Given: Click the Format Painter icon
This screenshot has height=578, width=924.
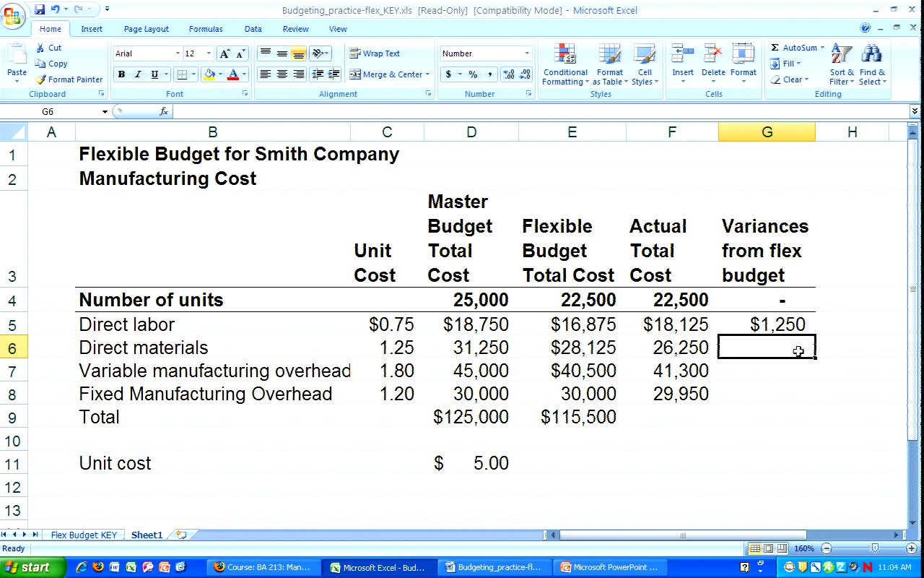Looking at the screenshot, I should tap(41, 79).
